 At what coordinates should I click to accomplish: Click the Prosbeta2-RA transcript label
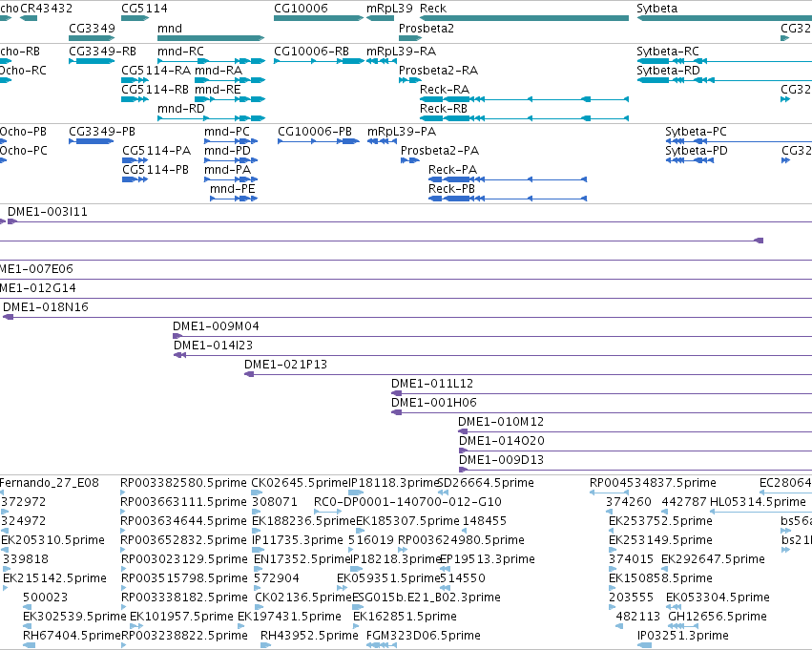tap(438, 71)
